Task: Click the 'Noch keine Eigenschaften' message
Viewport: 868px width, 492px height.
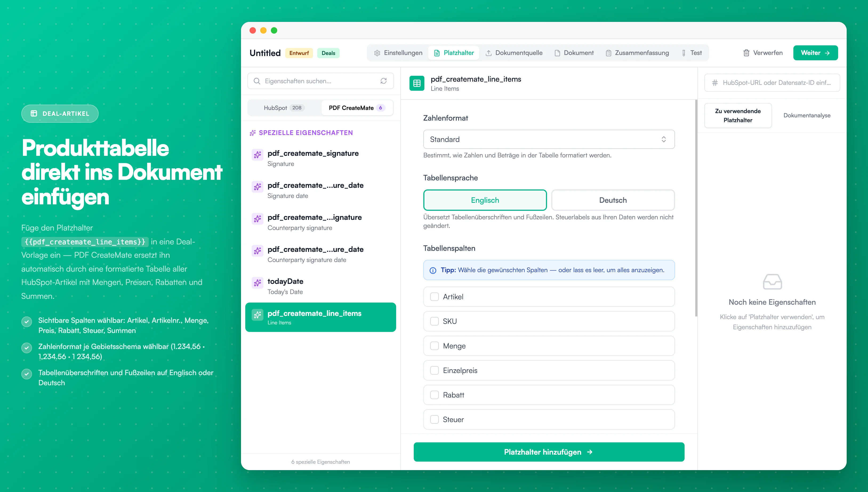Action: click(772, 303)
